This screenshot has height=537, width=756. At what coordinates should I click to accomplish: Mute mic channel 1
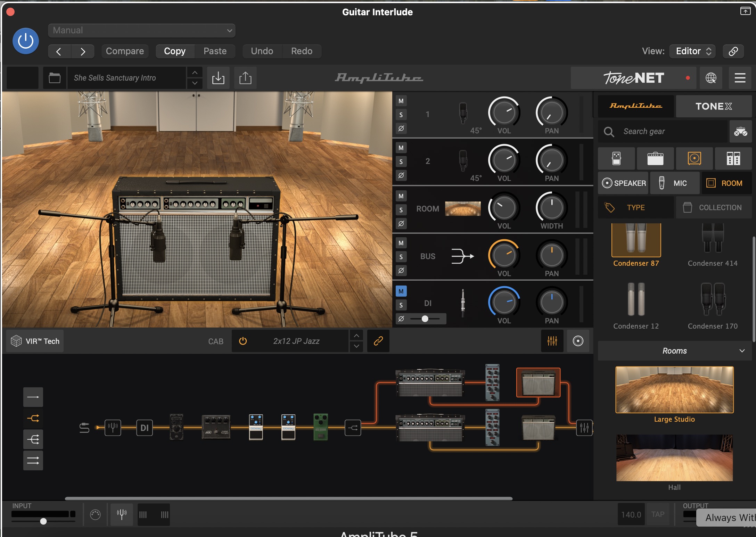pos(401,101)
